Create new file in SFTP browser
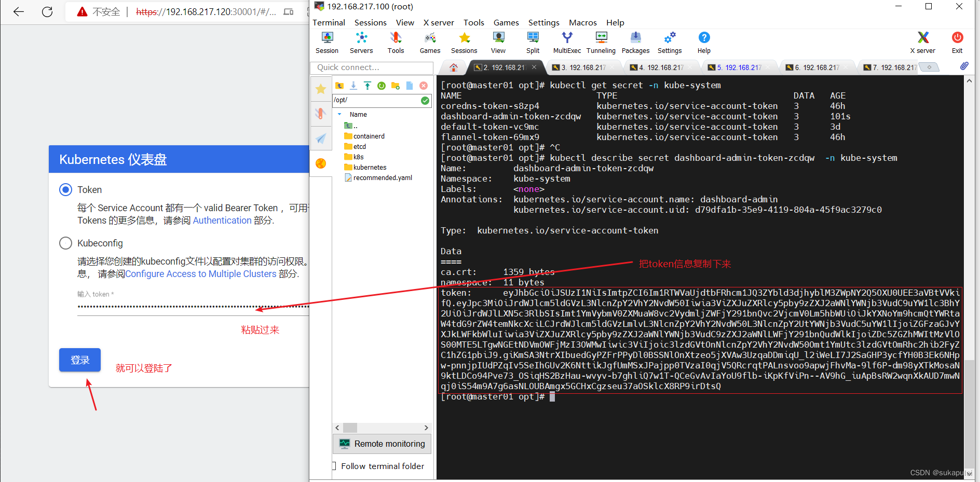The width and height of the screenshot is (980, 482). click(x=410, y=86)
